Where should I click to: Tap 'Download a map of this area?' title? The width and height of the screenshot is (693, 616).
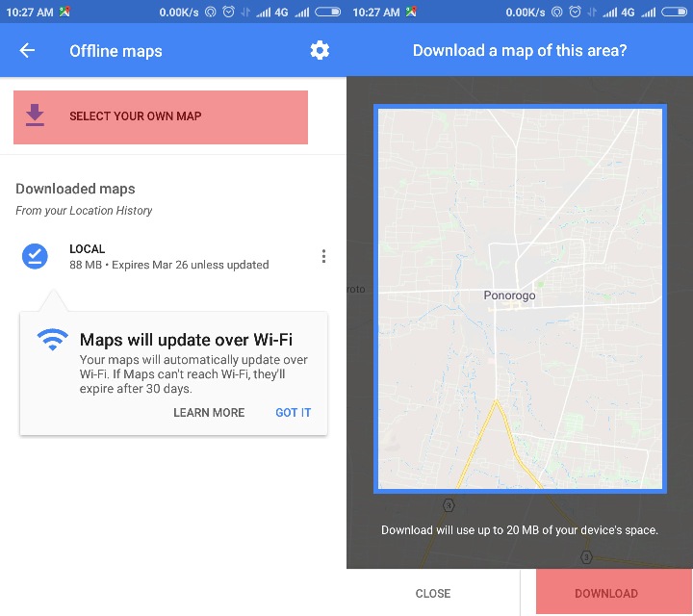point(520,50)
